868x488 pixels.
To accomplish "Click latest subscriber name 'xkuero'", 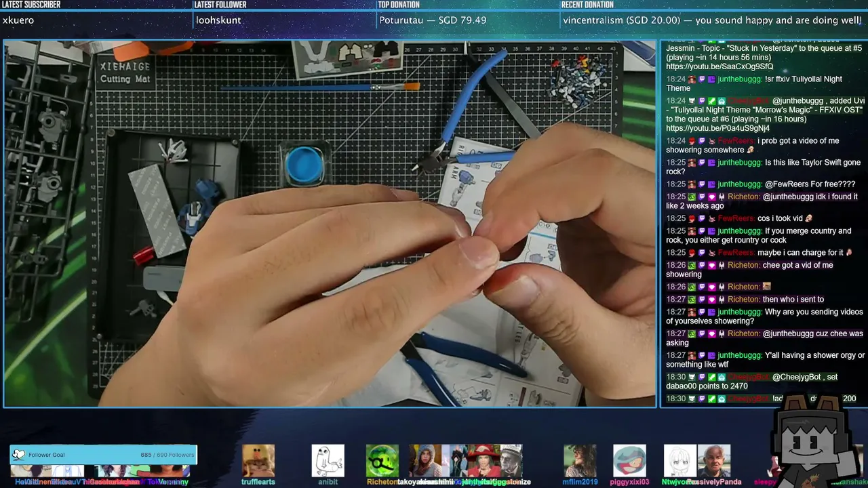I will [x=18, y=20].
